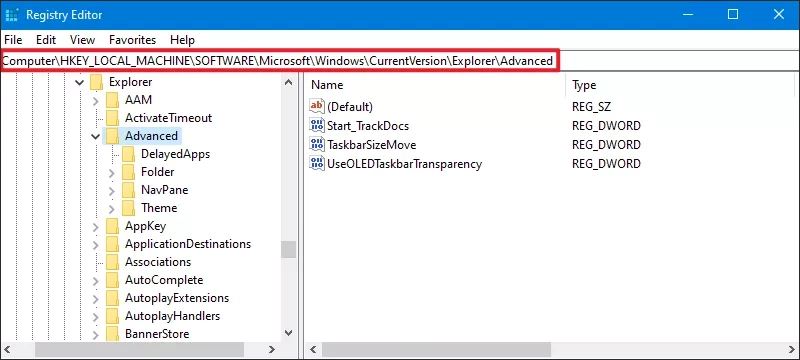Click the AutoplayHandlers folder icon
This screenshot has width=800, height=360.
click(x=112, y=316)
